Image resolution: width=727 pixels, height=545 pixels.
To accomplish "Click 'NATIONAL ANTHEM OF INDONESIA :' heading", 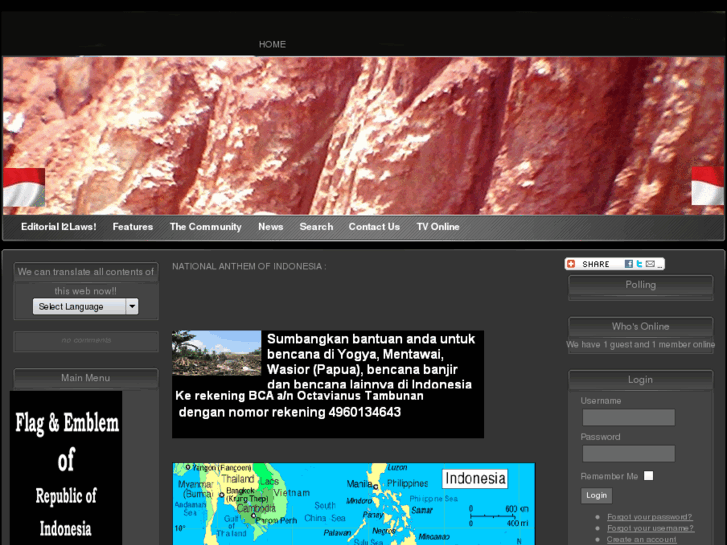I will (249, 266).
